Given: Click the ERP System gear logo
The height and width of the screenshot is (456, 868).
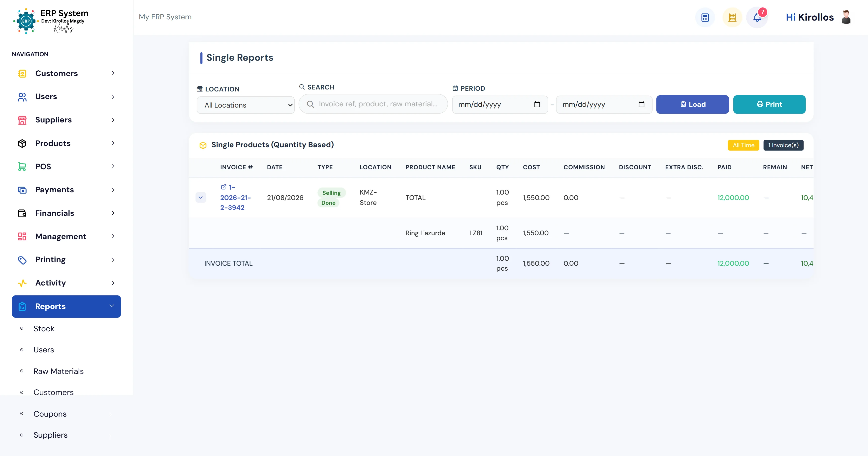Looking at the screenshot, I should 26,21.
